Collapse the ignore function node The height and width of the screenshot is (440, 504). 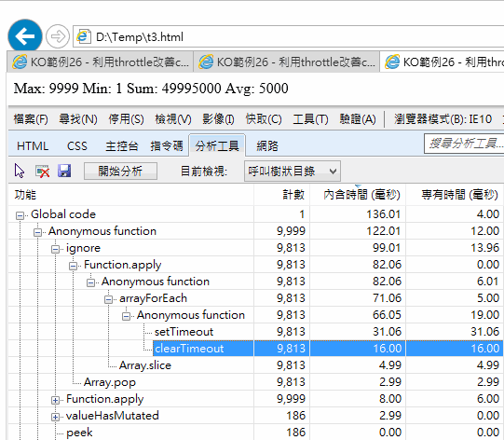click(55, 249)
